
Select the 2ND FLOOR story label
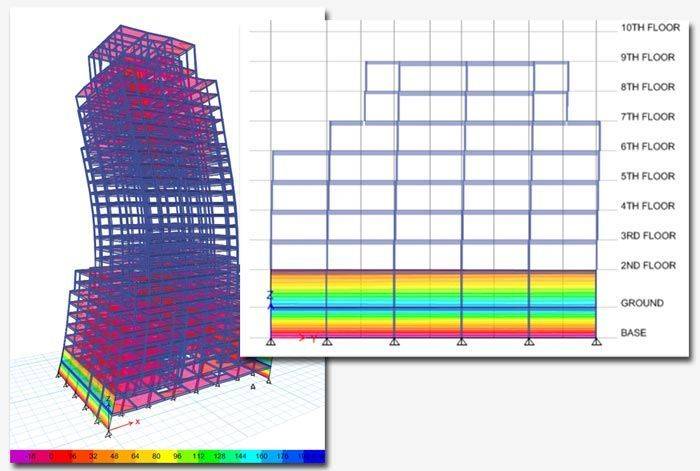(x=648, y=266)
